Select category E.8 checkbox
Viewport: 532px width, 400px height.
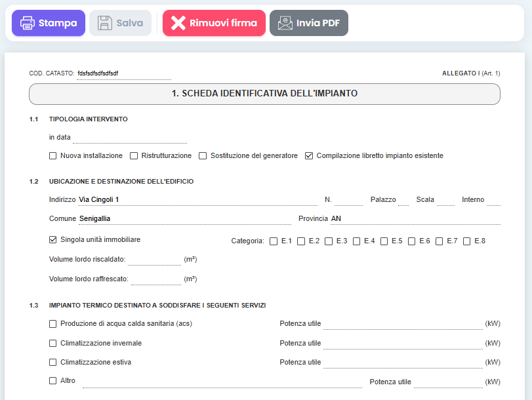(466, 241)
